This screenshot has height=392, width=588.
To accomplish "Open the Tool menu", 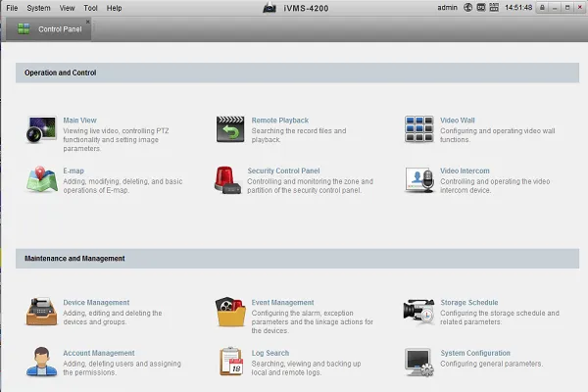I will 90,8.
